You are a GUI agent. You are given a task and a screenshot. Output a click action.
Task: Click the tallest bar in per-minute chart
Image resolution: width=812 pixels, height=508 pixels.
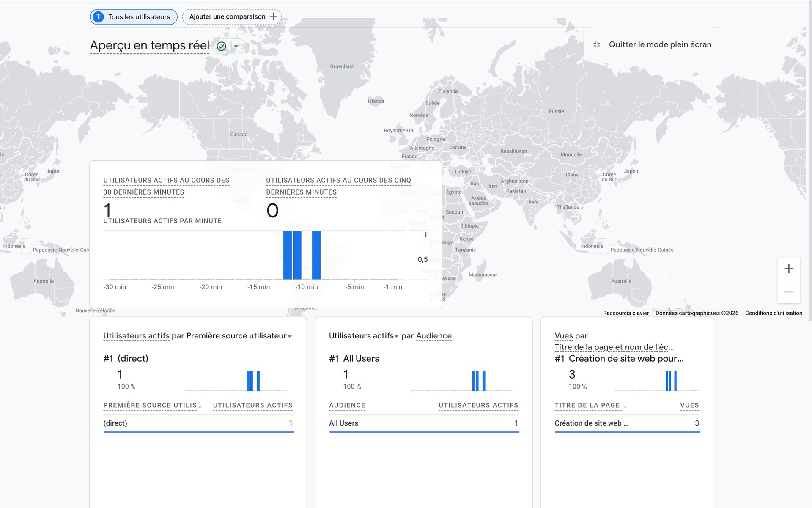[x=288, y=255]
